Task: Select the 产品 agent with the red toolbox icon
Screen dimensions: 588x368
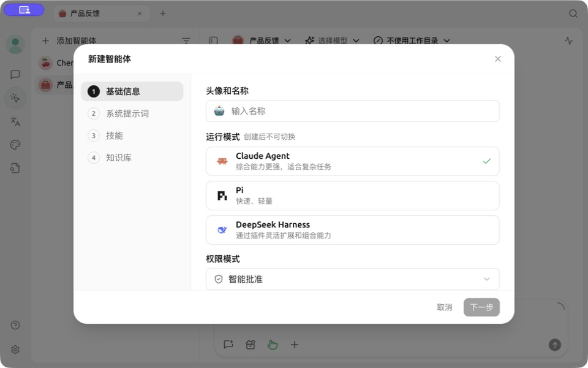Action: (x=56, y=85)
